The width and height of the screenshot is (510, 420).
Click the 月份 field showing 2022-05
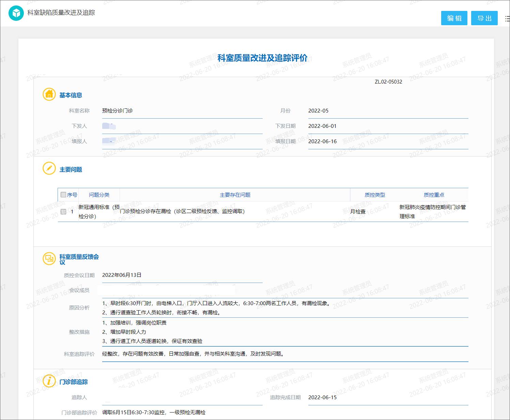[x=388, y=110]
